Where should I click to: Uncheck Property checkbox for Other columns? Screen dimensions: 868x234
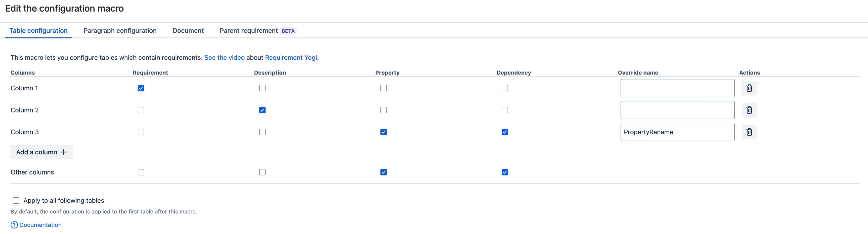coord(383,172)
